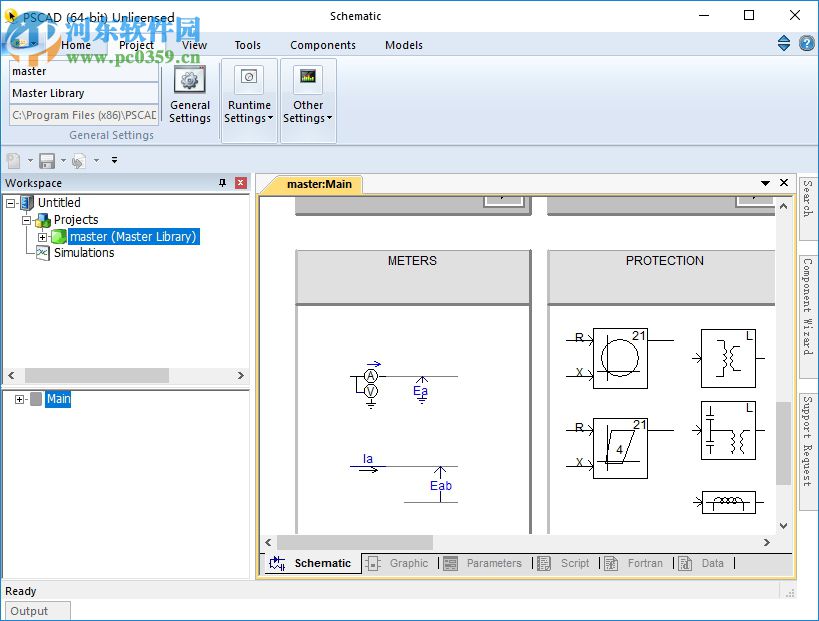Open the Runtime Settings dropdown
Screen dimensions: 819x621
pyautogui.click(x=249, y=101)
